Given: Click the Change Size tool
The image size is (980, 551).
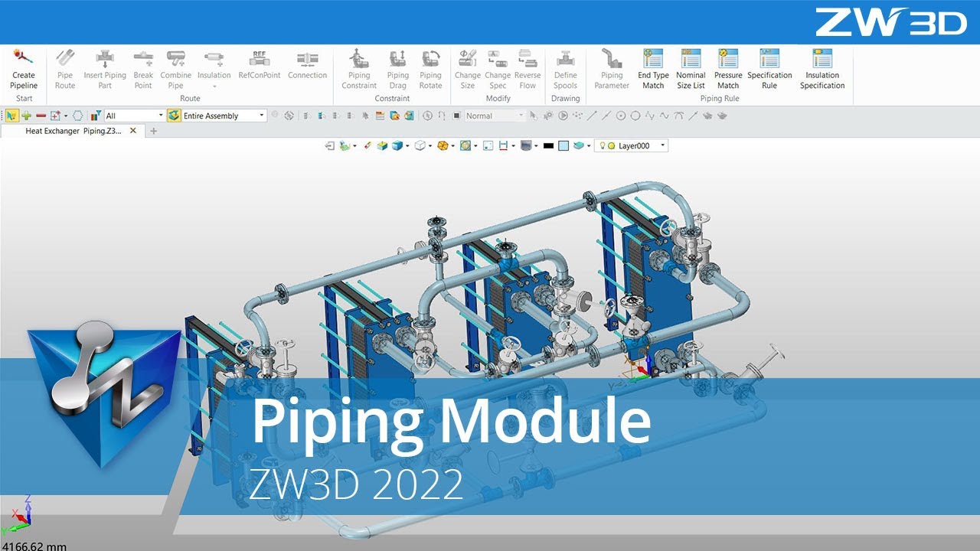Looking at the screenshot, I should click(468, 70).
